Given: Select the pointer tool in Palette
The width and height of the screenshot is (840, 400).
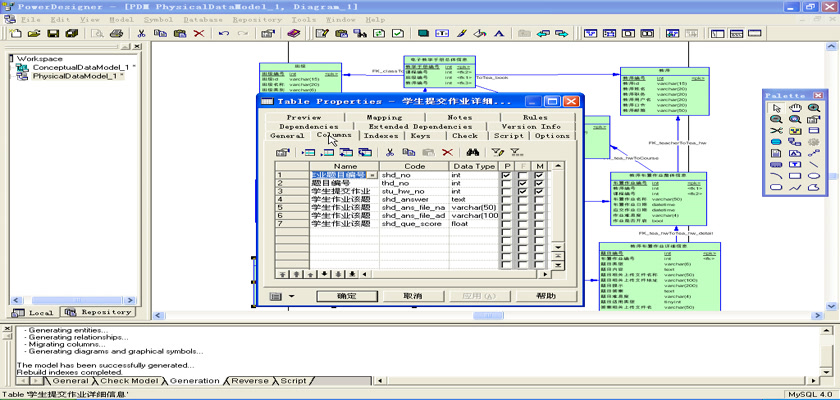Looking at the screenshot, I should (776, 108).
